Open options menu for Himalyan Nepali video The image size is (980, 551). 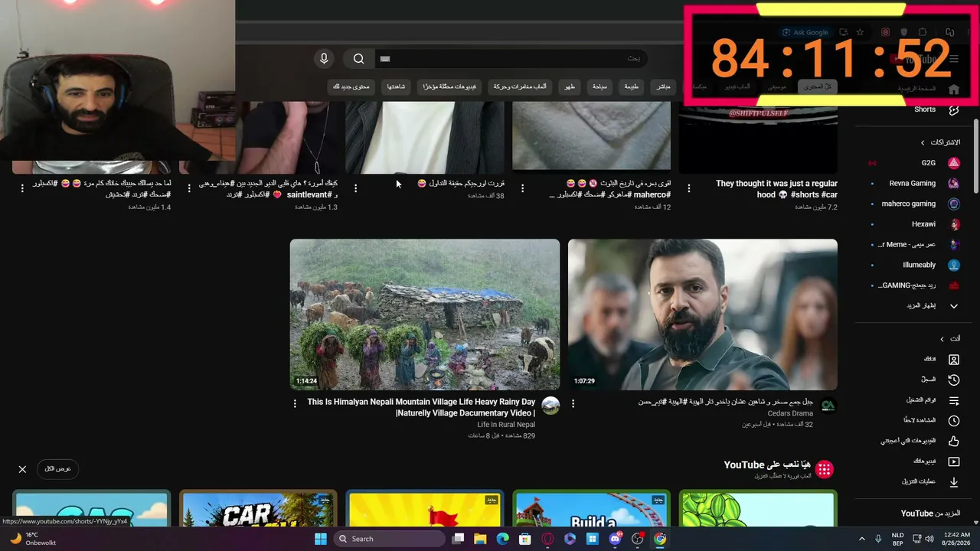tap(295, 403)
